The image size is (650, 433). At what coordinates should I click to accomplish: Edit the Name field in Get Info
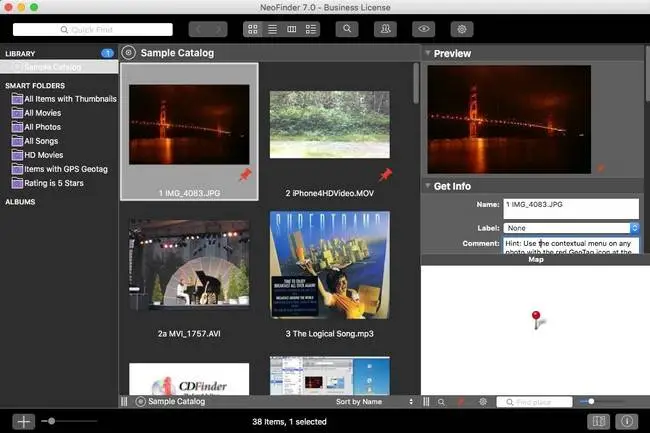pyautogui.click(x=571, y=208)
